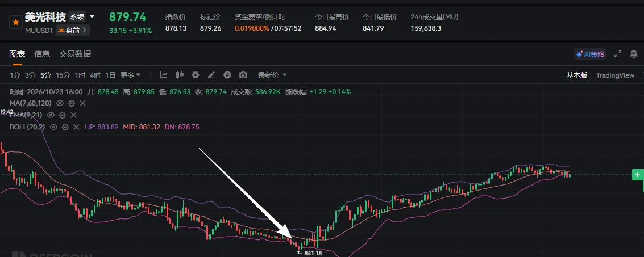644x257 pixels.
Task: Click the change value 33.15 +3.91%
Action: [130, 30]
